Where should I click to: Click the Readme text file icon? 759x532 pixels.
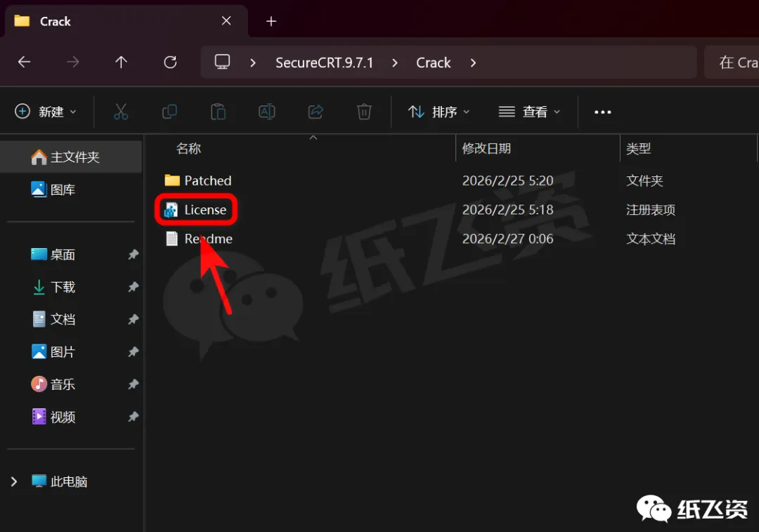(172, 239)
